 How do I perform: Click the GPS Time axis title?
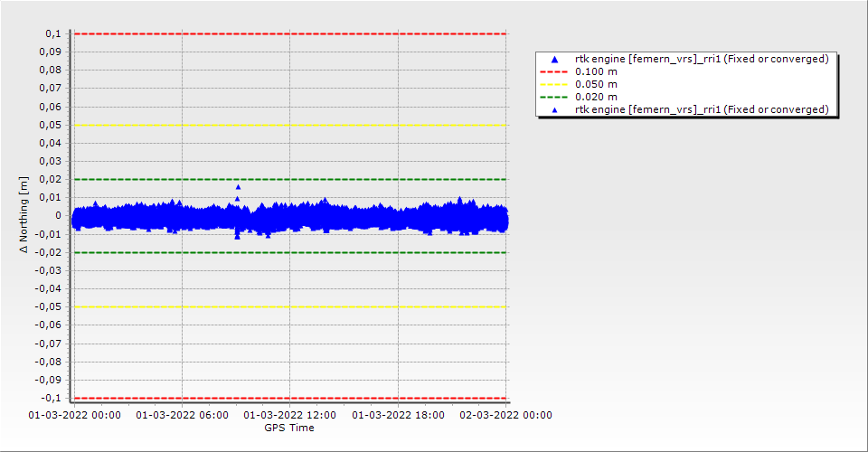click(x=289, y=428)
